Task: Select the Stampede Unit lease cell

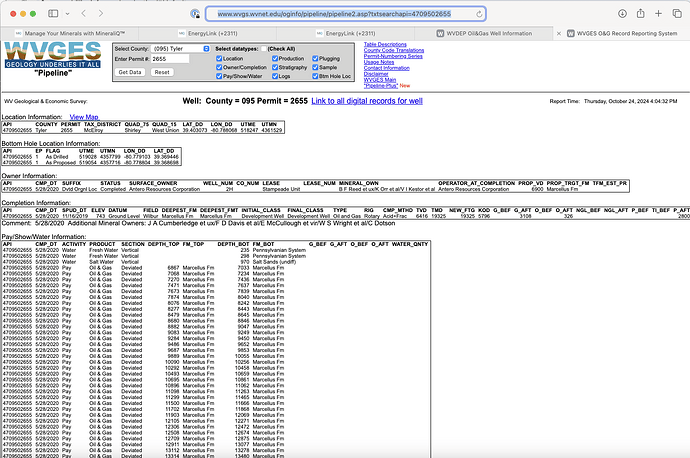Action: 281,189
